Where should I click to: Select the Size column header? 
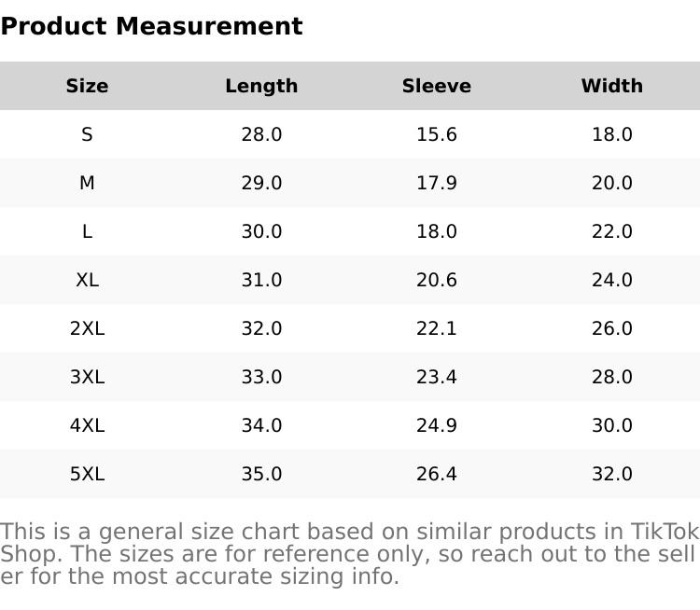tap(87, 86)
